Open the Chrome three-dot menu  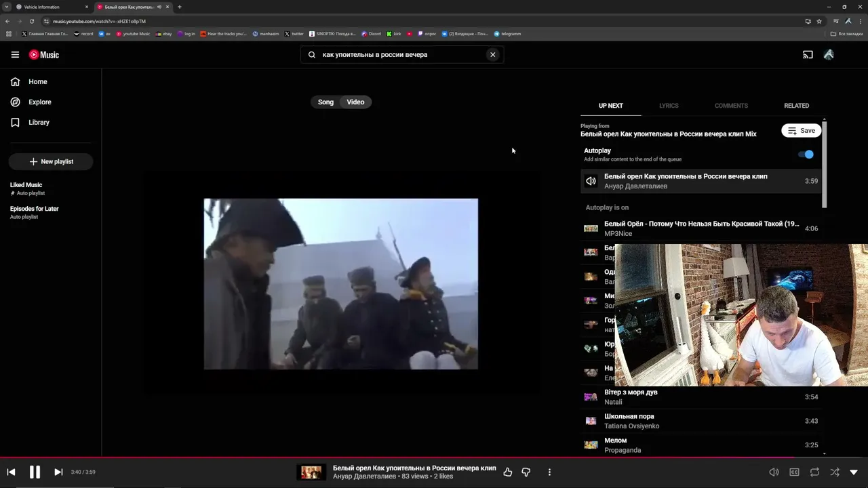click(860, 21)
